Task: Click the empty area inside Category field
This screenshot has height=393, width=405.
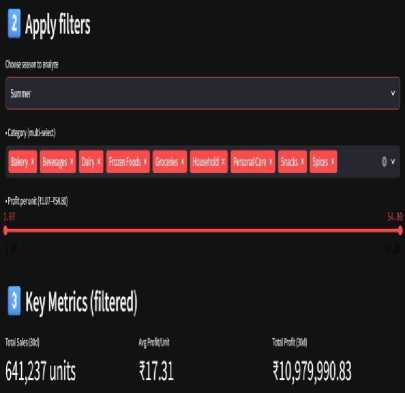Action: point(358,162)
